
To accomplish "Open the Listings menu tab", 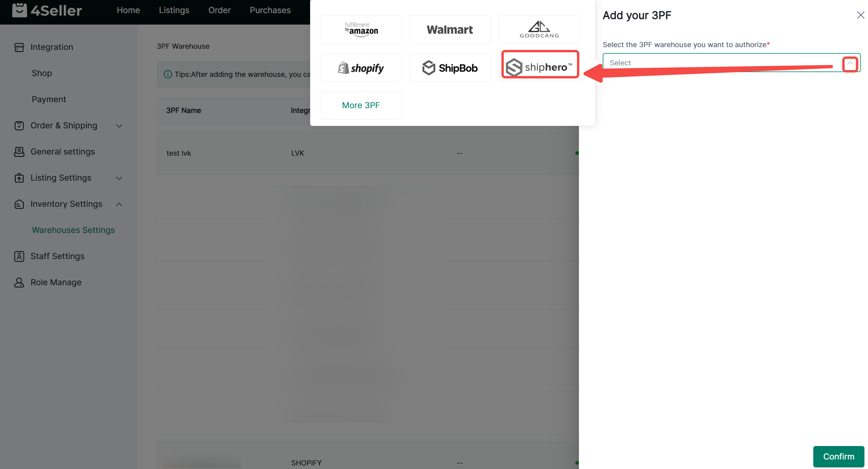I will point(174,10).
